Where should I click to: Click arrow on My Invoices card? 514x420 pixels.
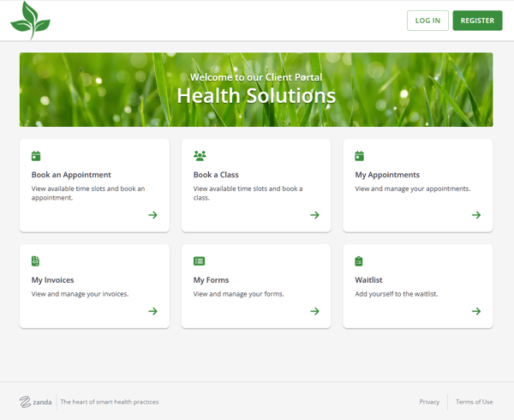tap(152, 311)
